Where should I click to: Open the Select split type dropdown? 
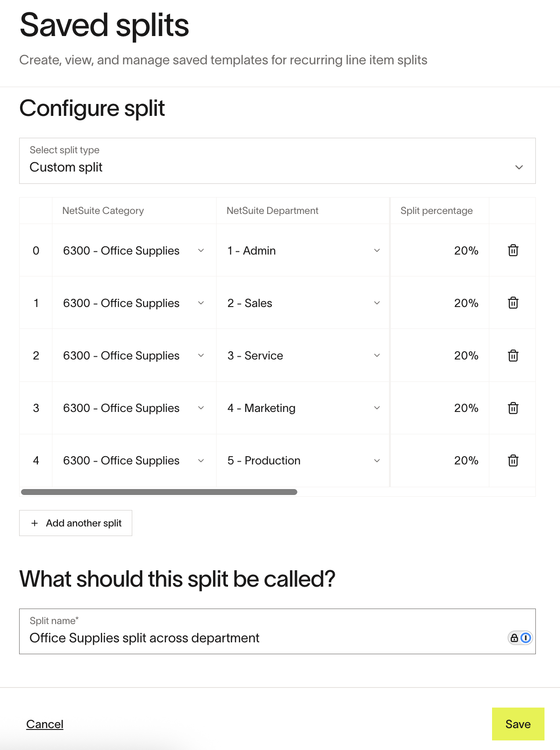tap(277, 161)
